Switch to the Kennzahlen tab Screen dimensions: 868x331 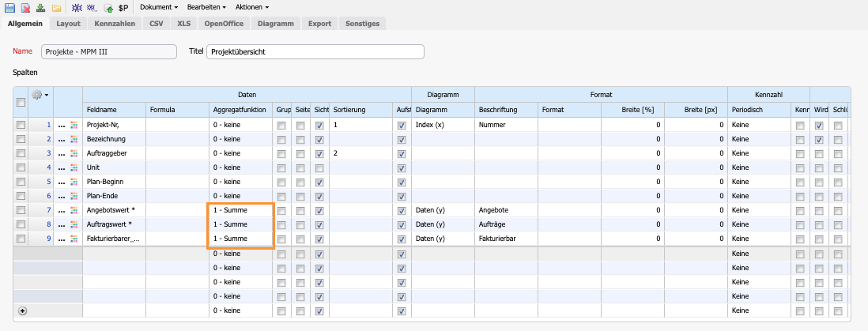tap(115, 24)
